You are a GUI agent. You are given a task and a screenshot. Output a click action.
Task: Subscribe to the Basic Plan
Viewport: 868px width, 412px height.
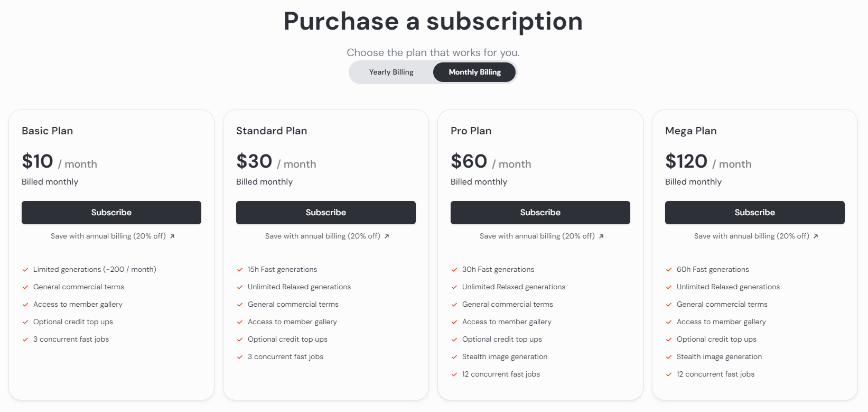[x=111, y=213]
